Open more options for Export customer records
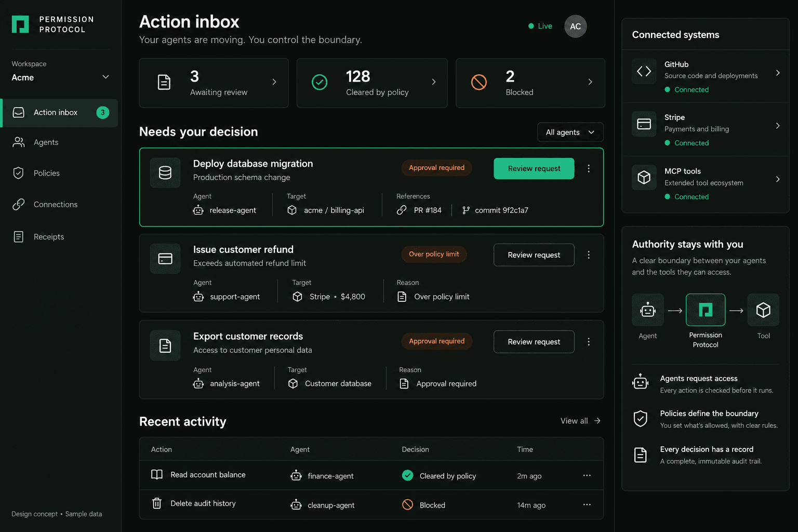The height and width of the screenshot is (532, 798). click(589, 342)
